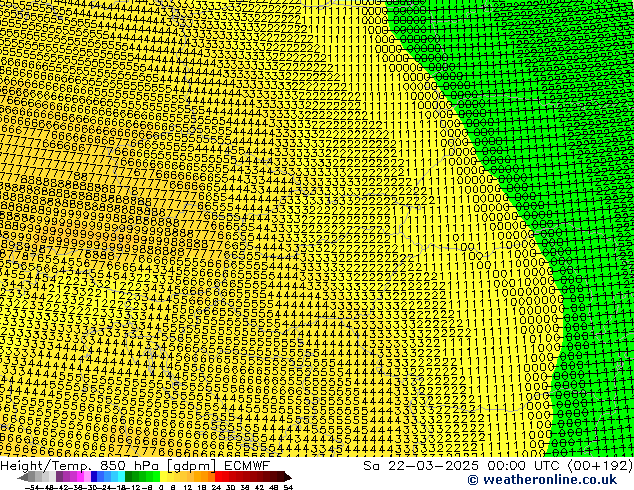Click the dark green swatch at -18 on the scale
Image resolution: width=634 pixels, height=490 pixels.
(x=129, y=477)
